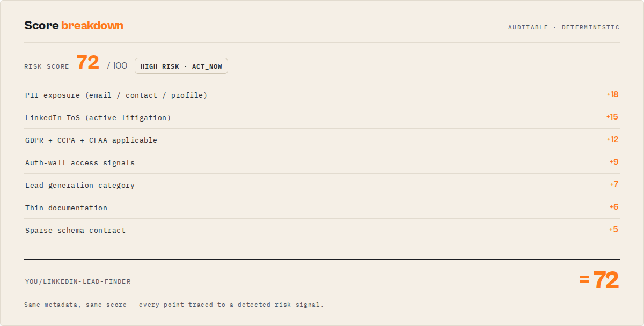The image size is (644, 326).
Task: Open the Auth-wall access signals row
Action: pyautogui.click(x=322, y=162)
